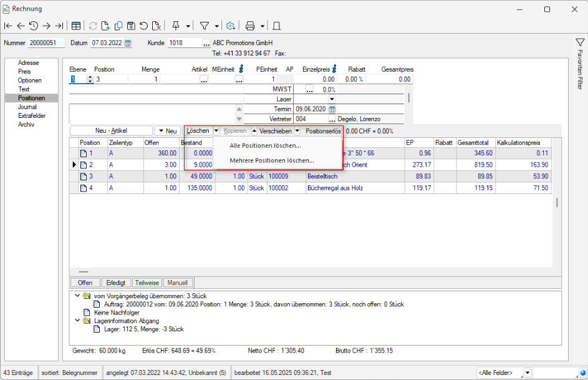Click the filter funnel icon

(x=204, y=26)
